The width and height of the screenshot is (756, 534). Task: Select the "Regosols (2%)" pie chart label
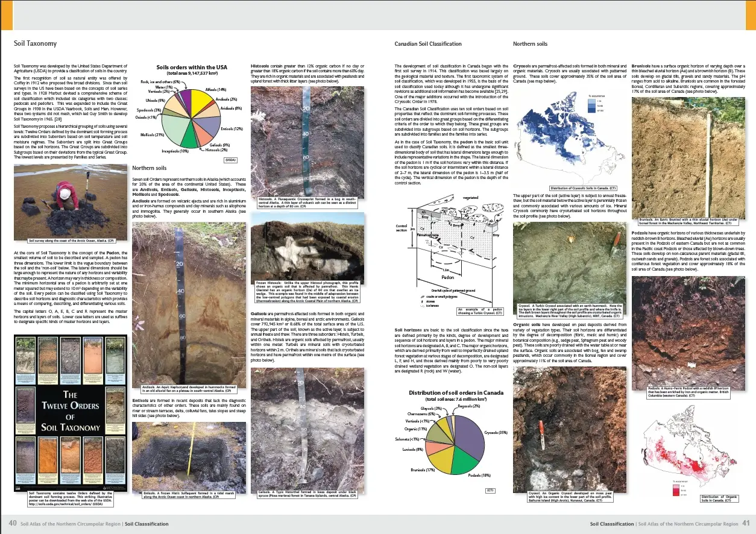(469, 406)
